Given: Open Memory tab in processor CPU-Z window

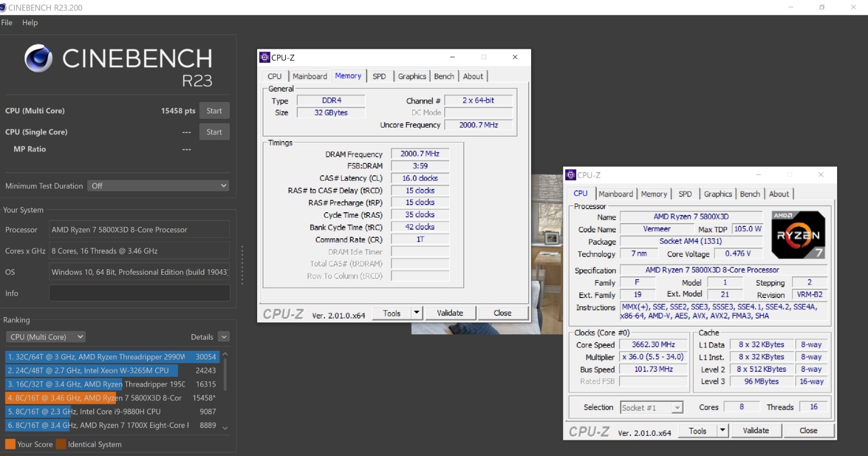Looking at the screenshot, I should 654,194.
